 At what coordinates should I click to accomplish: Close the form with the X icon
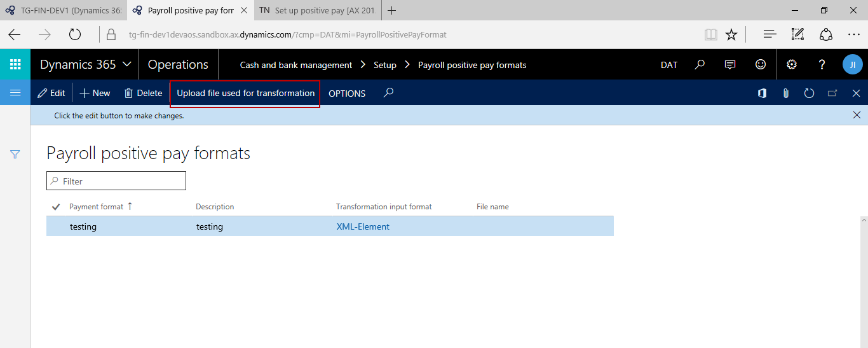[x=856, y=94]
